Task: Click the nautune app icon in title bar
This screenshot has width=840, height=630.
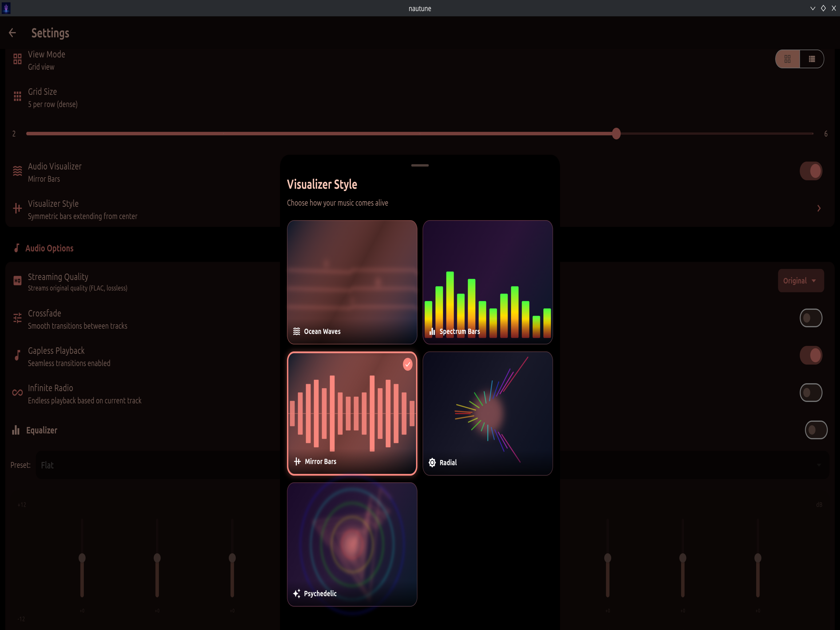Action: point(6,8)
